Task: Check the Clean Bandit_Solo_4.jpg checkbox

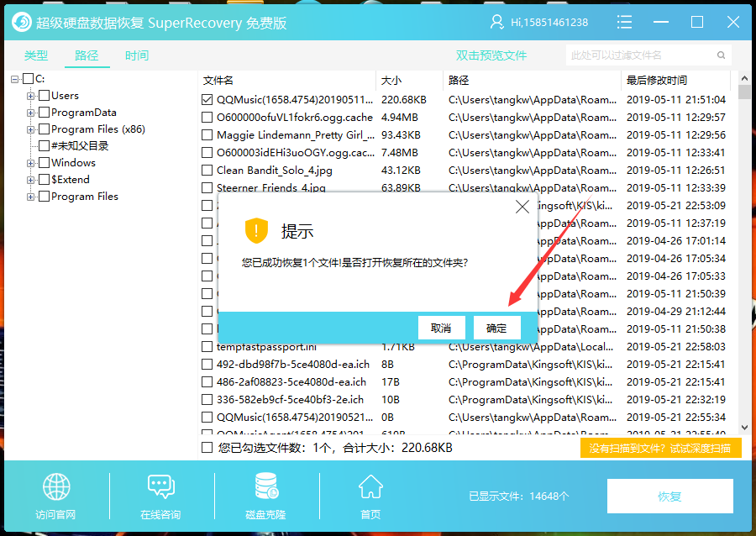Action: pyautogui.click(x=207, y=171)
